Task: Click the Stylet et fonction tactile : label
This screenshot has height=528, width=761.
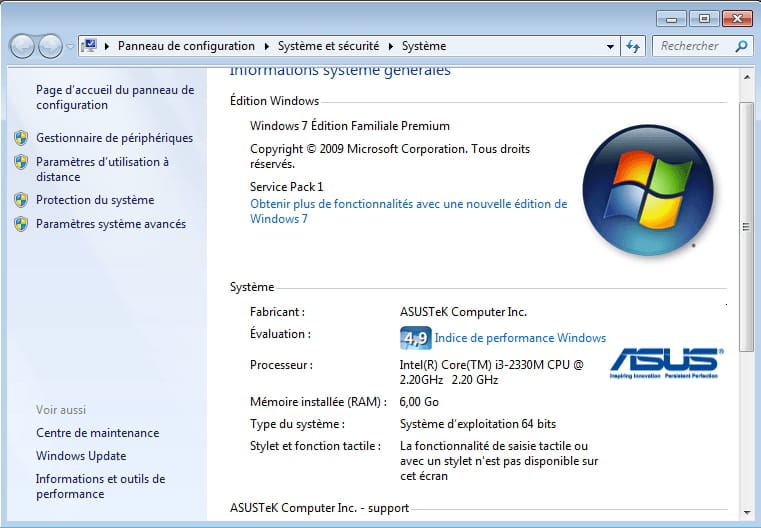Action: click(315, 446)
